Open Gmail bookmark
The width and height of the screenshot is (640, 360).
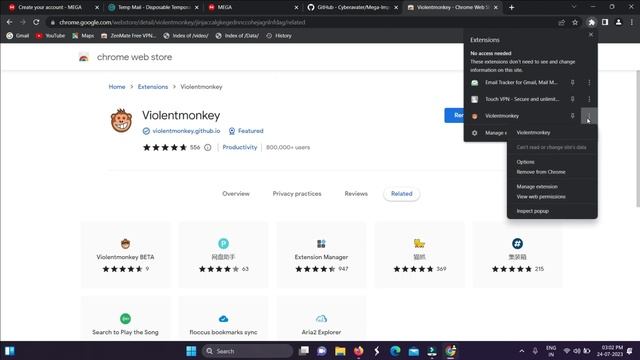pos(18,36)
